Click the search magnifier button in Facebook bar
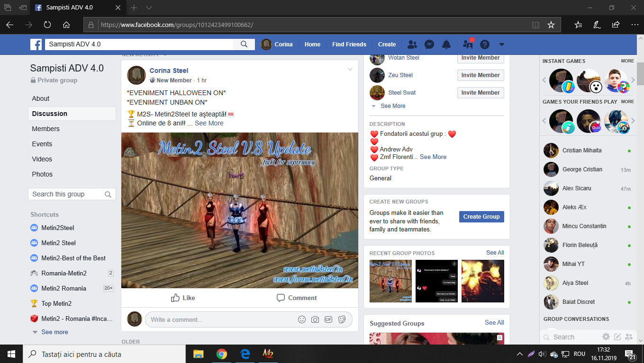 244,44
